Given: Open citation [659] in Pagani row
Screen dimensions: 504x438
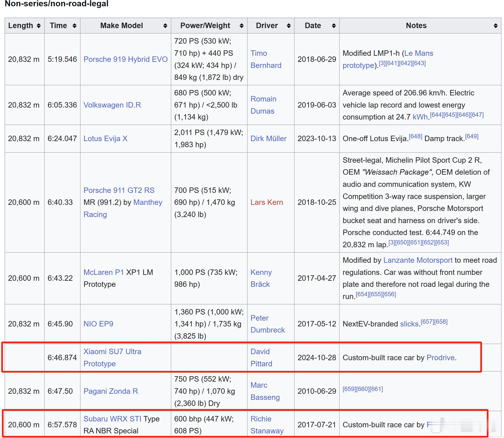Looking at the screenshot, I should (x=349, y=389).
